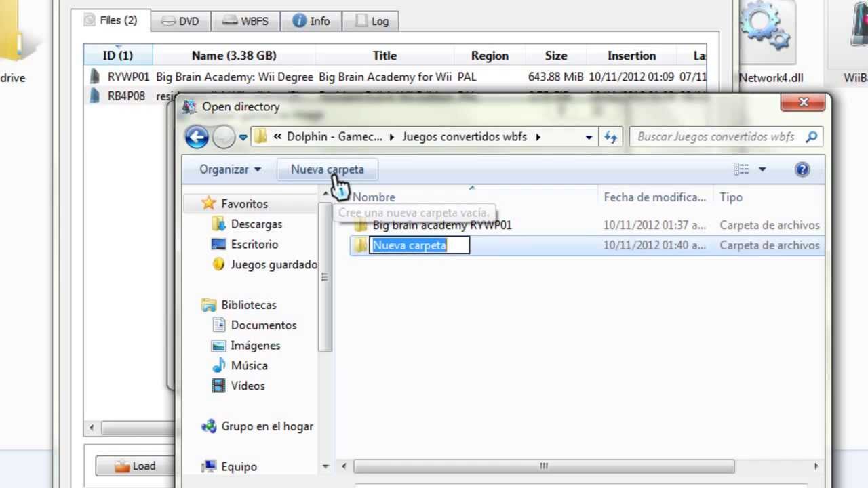
Task: Open the view options dropdown arrow
Action: [x=762, y=169]
